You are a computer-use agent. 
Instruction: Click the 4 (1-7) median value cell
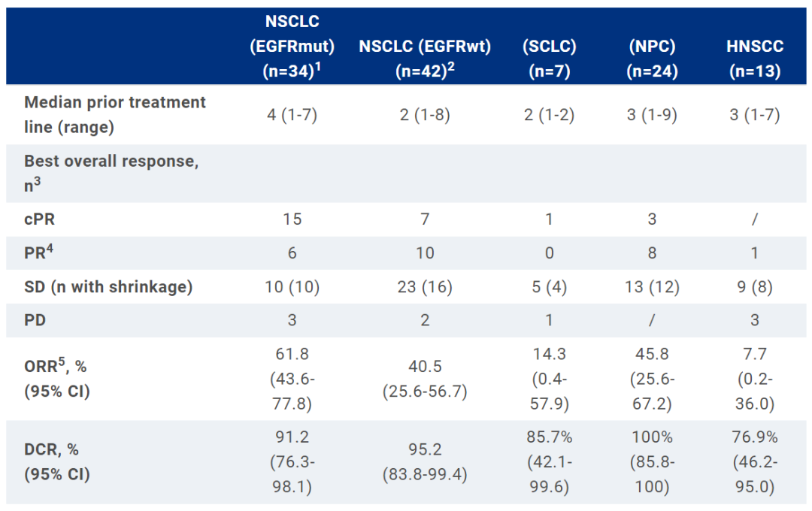(x=292, y=115)
